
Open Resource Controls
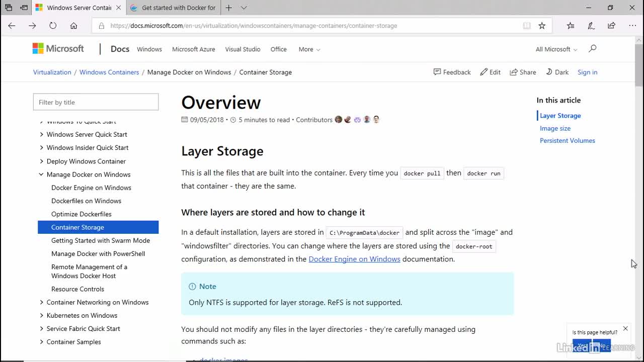point(77,289)
